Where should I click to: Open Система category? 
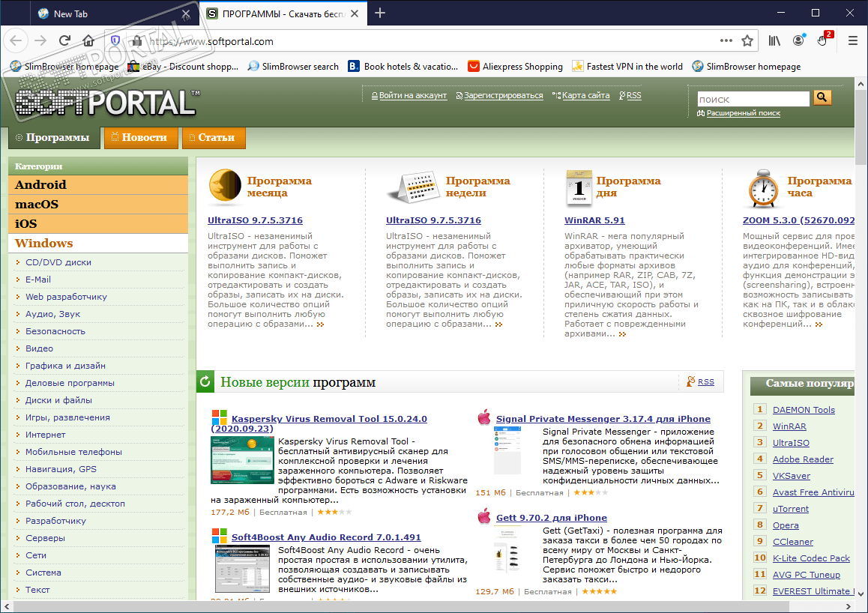pyautogui.click(x=43, y=573)
